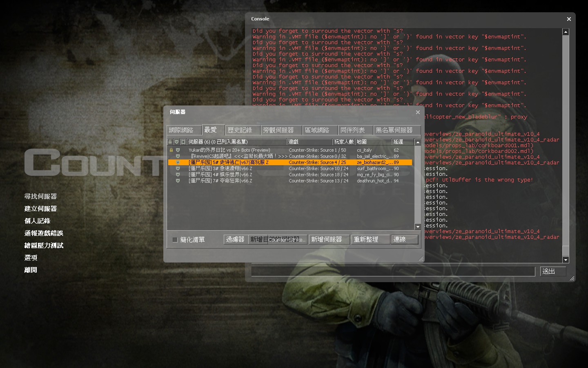588x368 pixels.
Task: Click lock icon on Yukari server row
Action: click(171, 150)
